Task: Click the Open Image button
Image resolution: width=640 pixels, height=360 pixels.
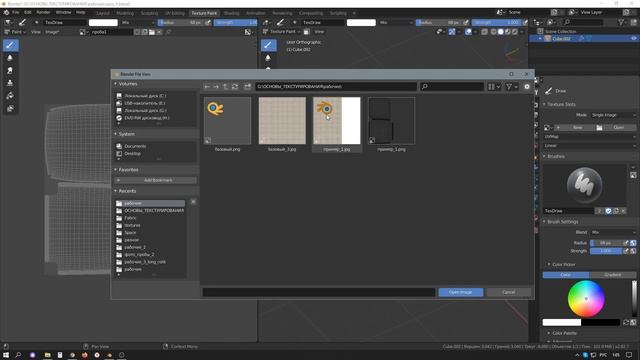Action: point(460,292)
